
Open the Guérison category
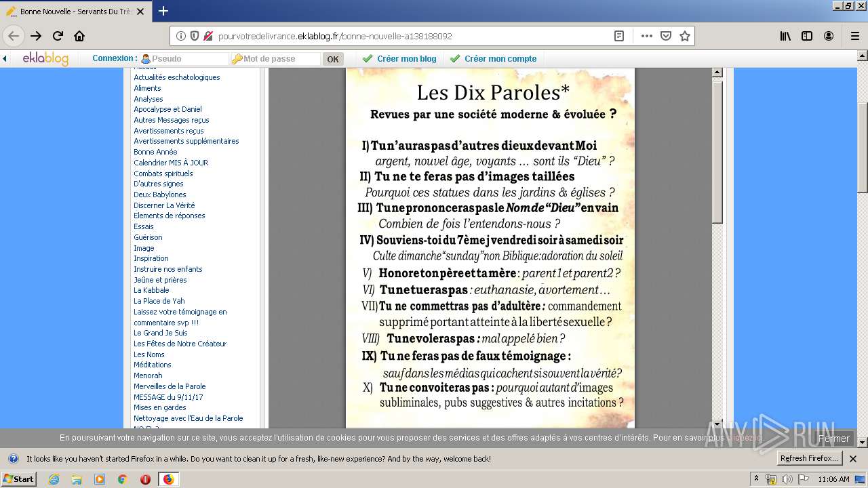tap(148, 237)
